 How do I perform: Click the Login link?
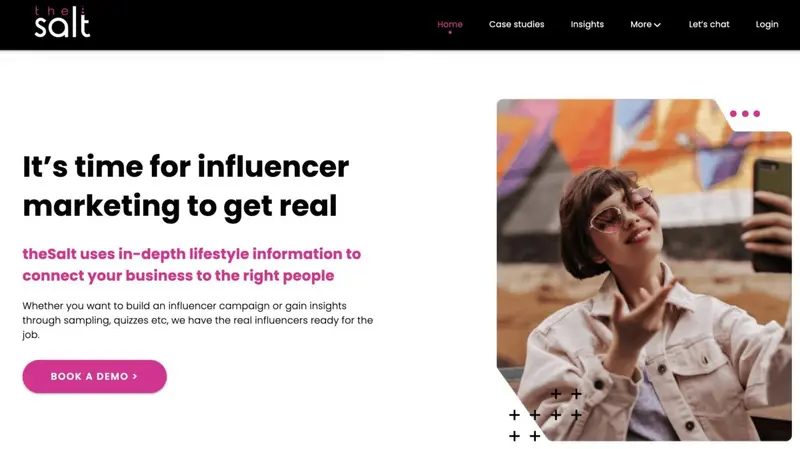[x=767, y=24]
